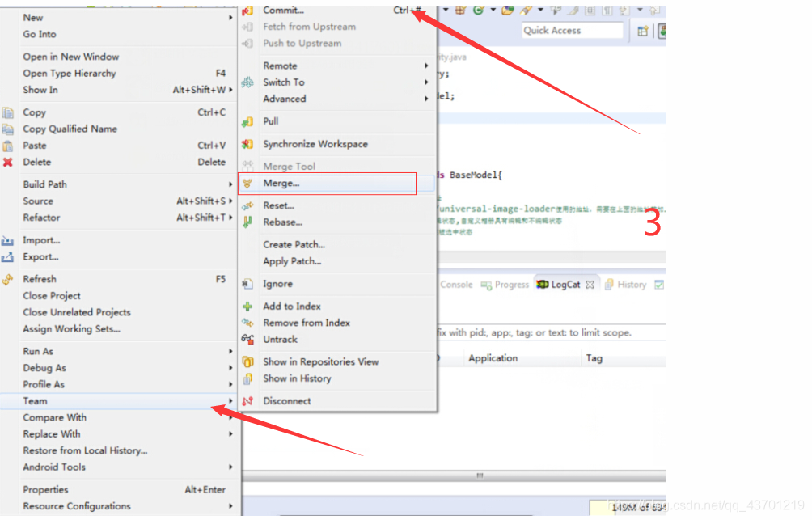This screenshot has height=520, width=812.
Task: Click the Synchronize Workspace icon
Action: point(247,144)
